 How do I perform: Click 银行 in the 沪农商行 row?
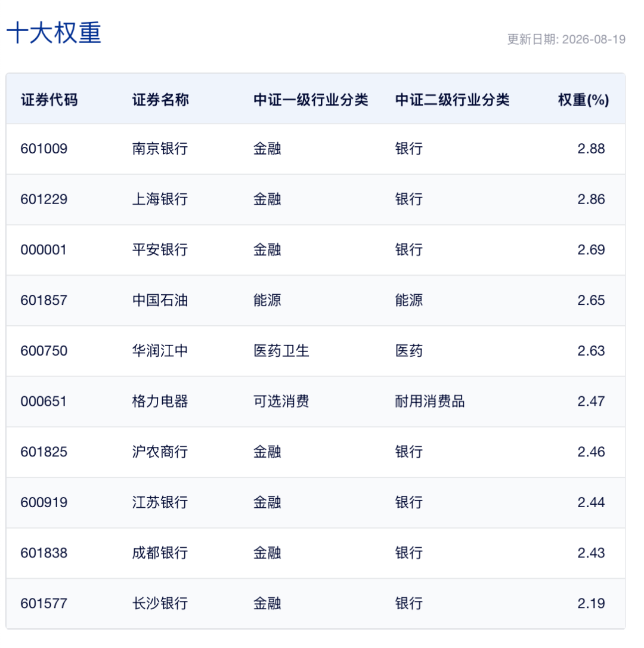(x=409, y=452)
